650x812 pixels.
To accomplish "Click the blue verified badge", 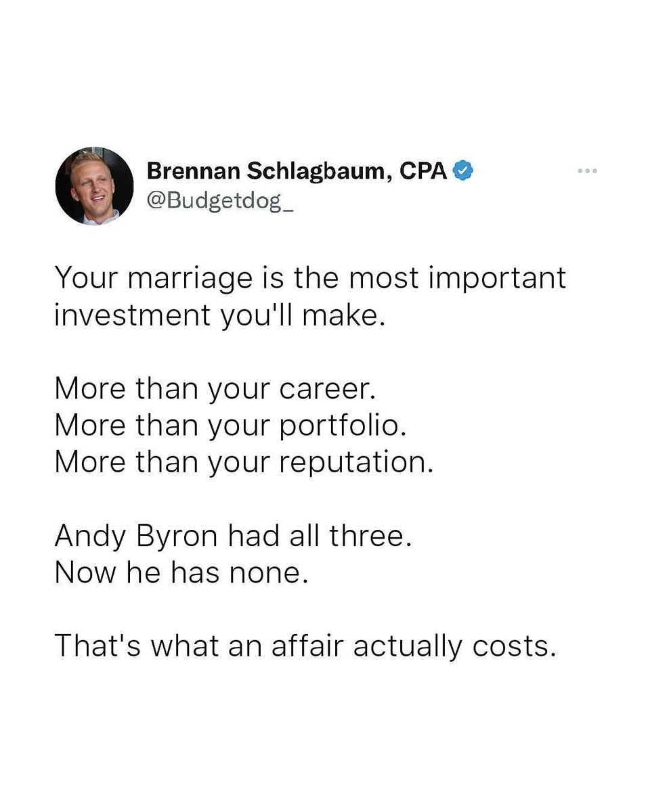I will pyautogui.click(x=462, y=172).
